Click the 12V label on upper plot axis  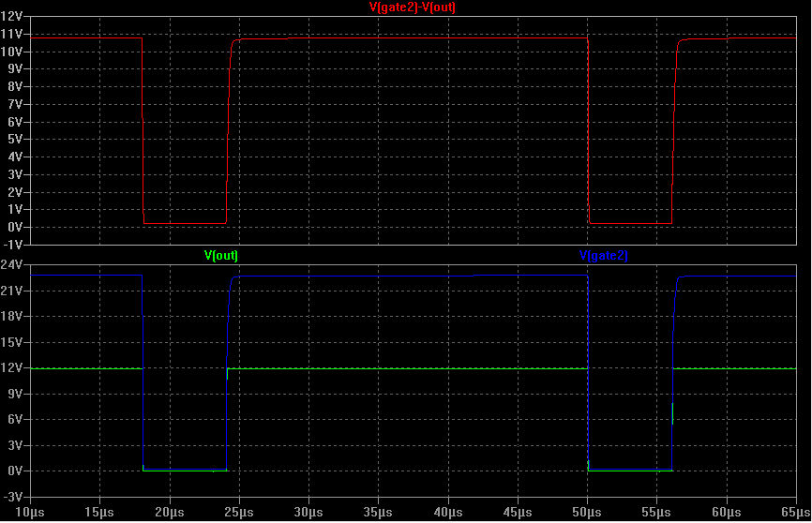(11, 17)
